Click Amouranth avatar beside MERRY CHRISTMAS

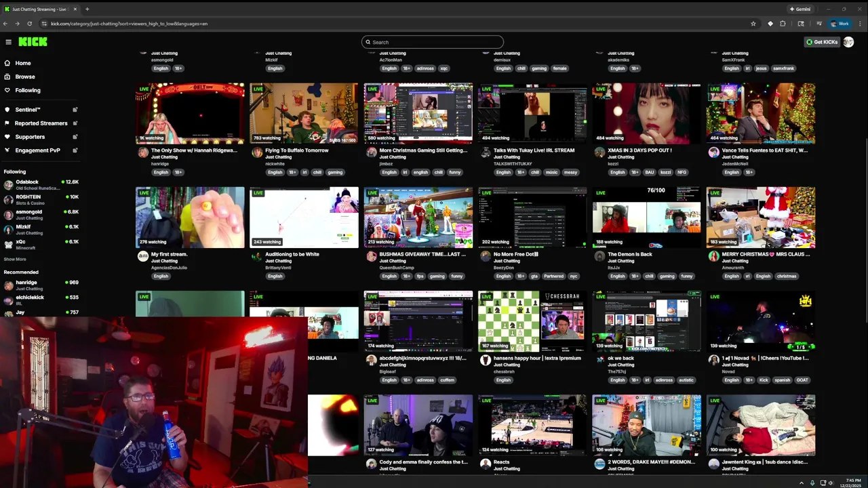(x=713, y=257)
